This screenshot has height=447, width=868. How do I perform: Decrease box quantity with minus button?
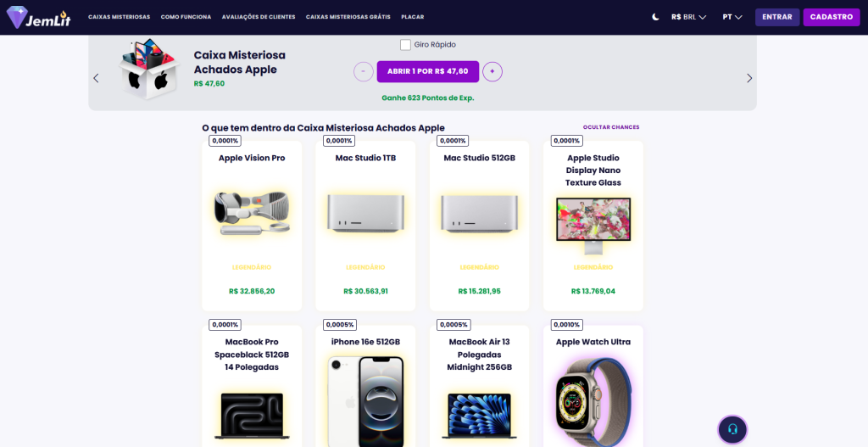(363, 72)
